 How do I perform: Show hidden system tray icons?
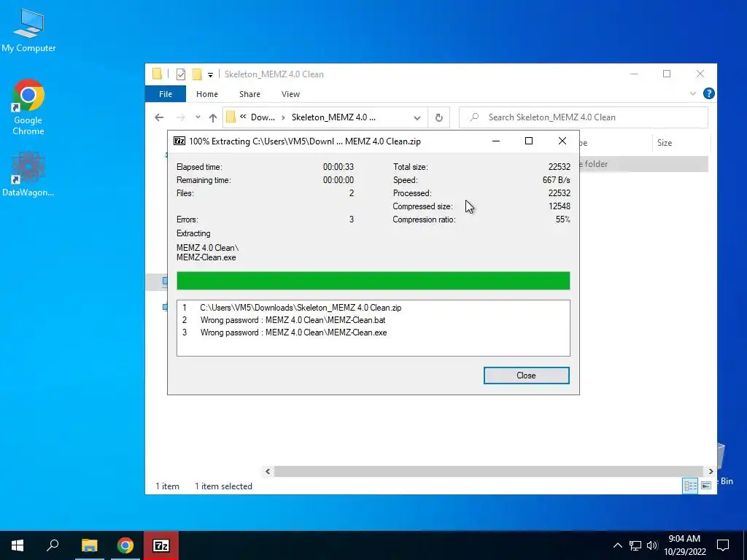click(x=617, y=545)
